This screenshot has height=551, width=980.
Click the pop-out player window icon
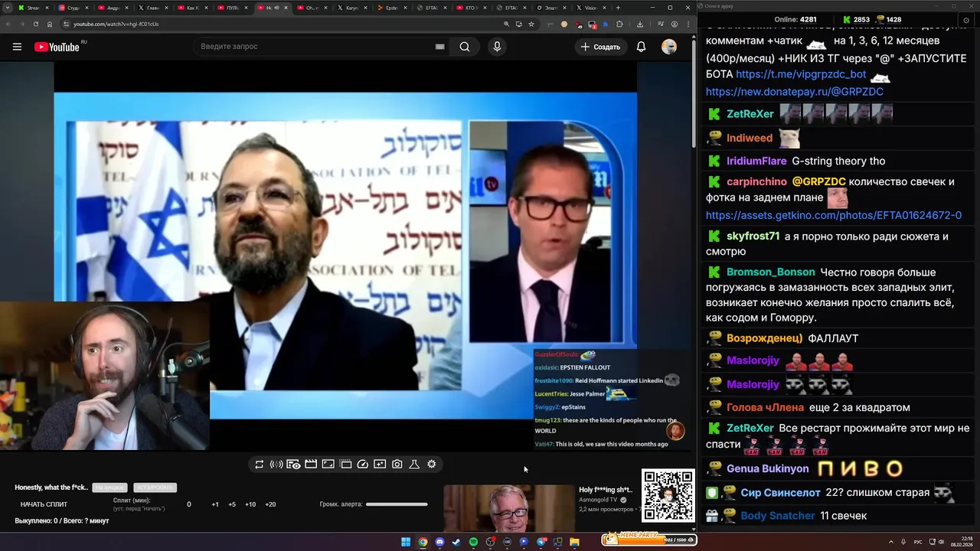pyautogui.click(x=345, y=465)
